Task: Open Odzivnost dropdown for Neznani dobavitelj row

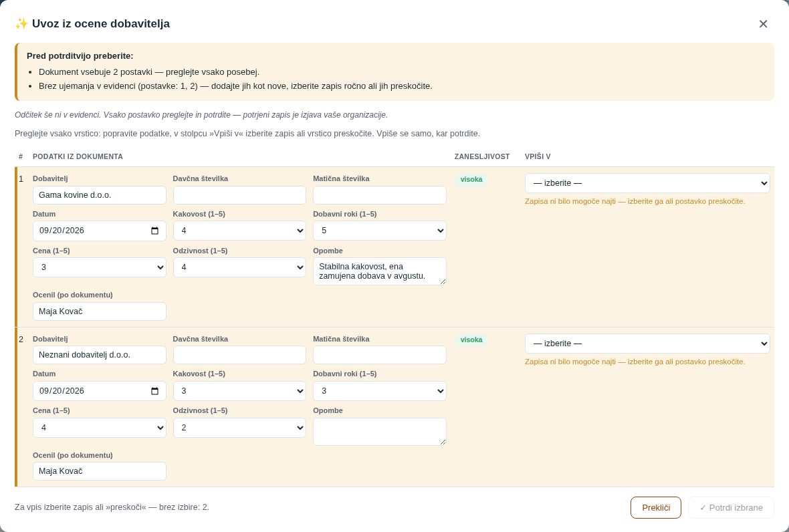Action: coord(239,428)
